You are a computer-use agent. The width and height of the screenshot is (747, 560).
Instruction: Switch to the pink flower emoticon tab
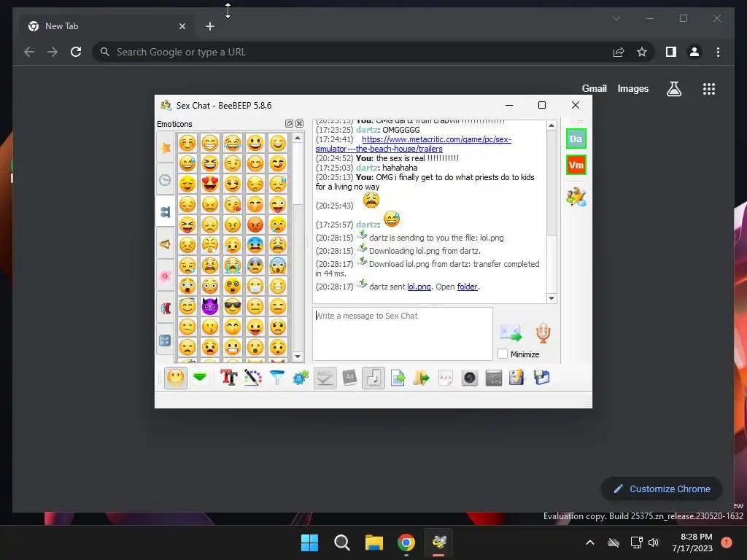(166, 276)
